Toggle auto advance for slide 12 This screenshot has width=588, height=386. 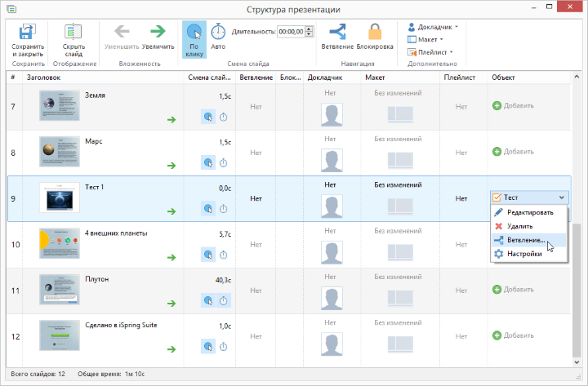click(x=224, y=347)
